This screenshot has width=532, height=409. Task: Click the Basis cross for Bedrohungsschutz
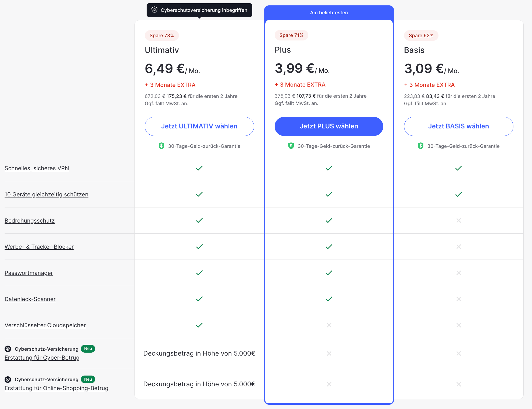459,220
